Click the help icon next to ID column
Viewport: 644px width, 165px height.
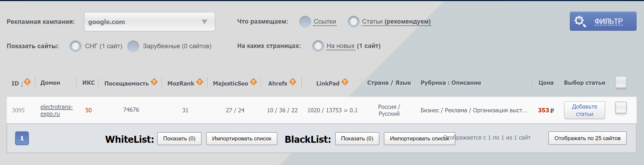coord(27,82)
